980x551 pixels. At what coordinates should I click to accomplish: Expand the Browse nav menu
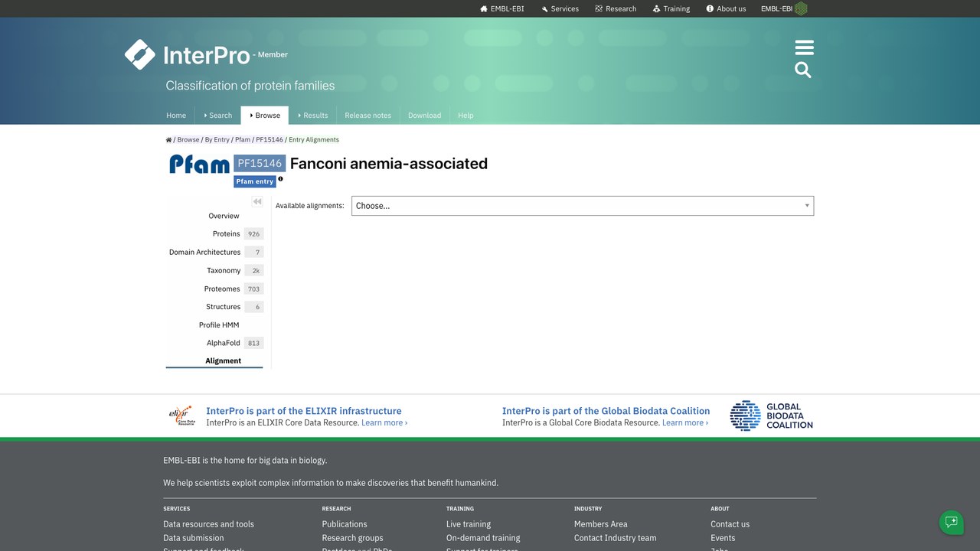[x=265, y=116]
